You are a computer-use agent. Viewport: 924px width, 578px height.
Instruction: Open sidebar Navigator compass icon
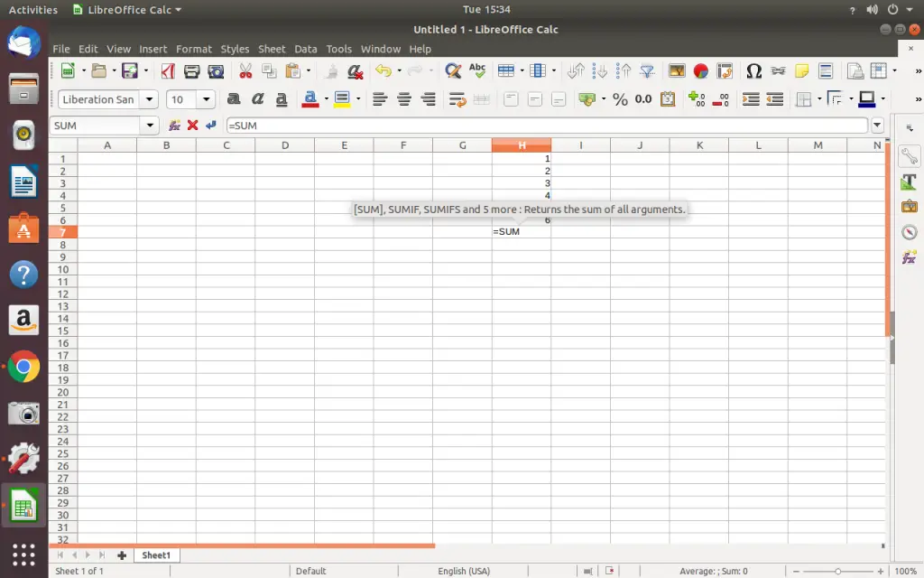tap(909, 232)
